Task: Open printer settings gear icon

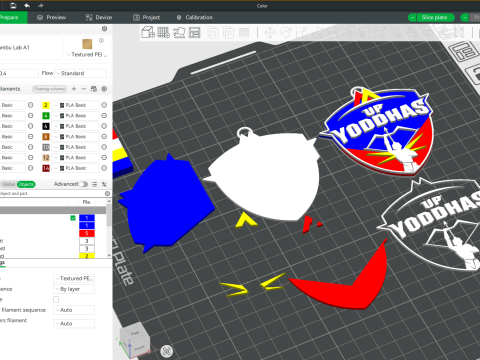Action: pos(104,29)
